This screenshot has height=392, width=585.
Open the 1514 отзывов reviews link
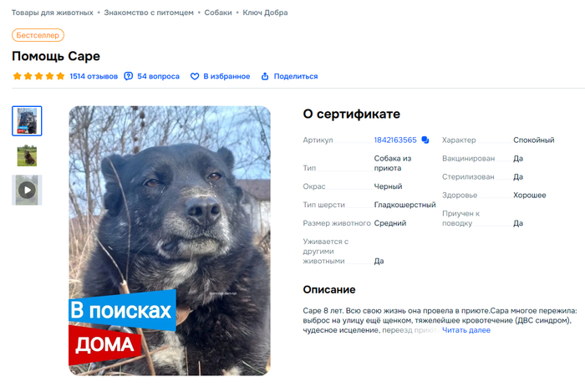coord(94,76)
